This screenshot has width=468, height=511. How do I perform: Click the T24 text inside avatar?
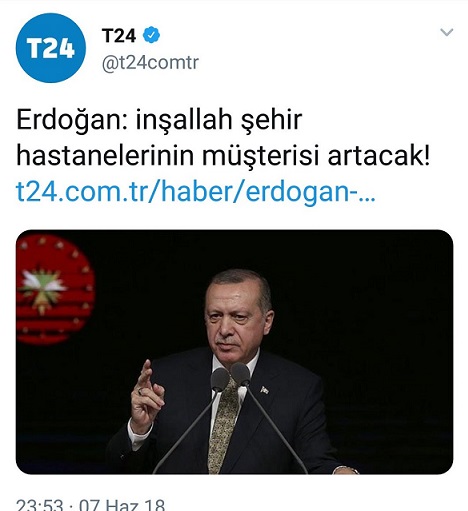pos(51,49)
